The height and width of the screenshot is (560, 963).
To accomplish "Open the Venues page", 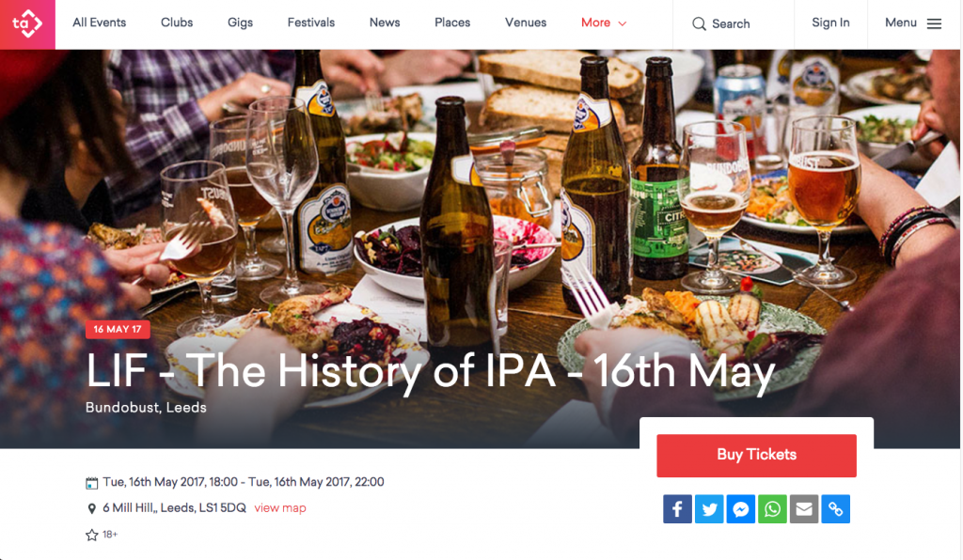I will coord(526,23).
